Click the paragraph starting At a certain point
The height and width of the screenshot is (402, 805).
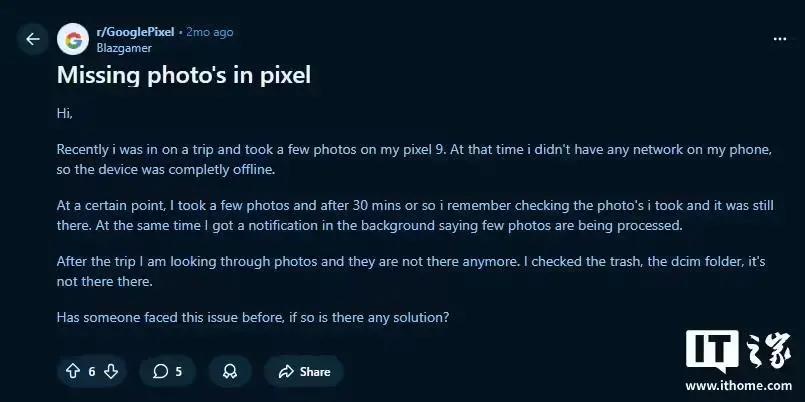[x=415, y=216]
